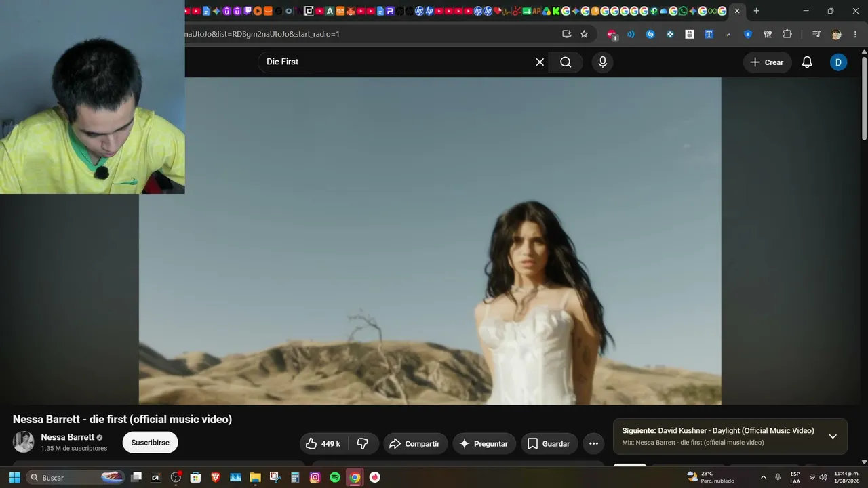Viewport: 868px width, 488px height.
Task: Click the install app icon in address bar
Action: [x=567, y=34]
